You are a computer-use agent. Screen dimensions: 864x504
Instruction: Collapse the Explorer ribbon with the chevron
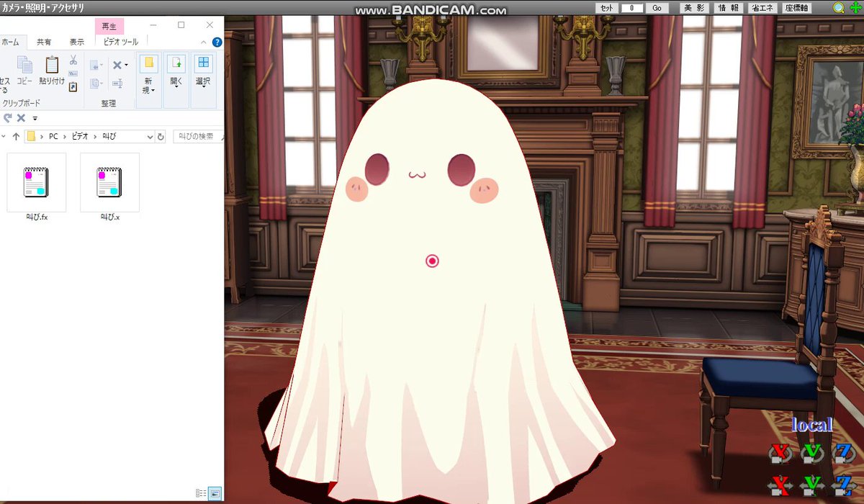pyautogui.click(x=203, y=42)
